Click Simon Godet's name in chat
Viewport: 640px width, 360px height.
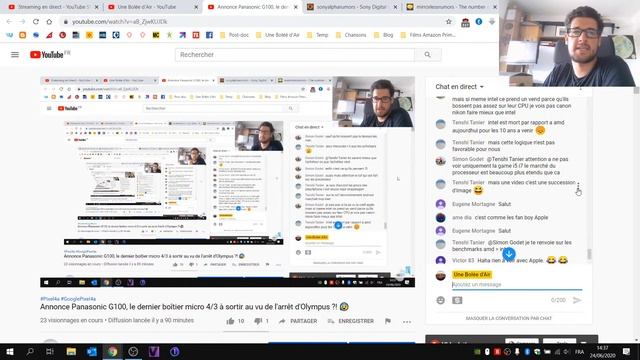tap(468, 159)
